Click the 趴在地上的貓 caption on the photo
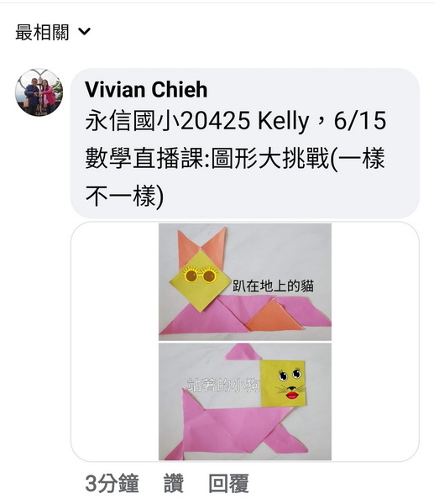Viewport: 434px width, 504px height. 273,286
